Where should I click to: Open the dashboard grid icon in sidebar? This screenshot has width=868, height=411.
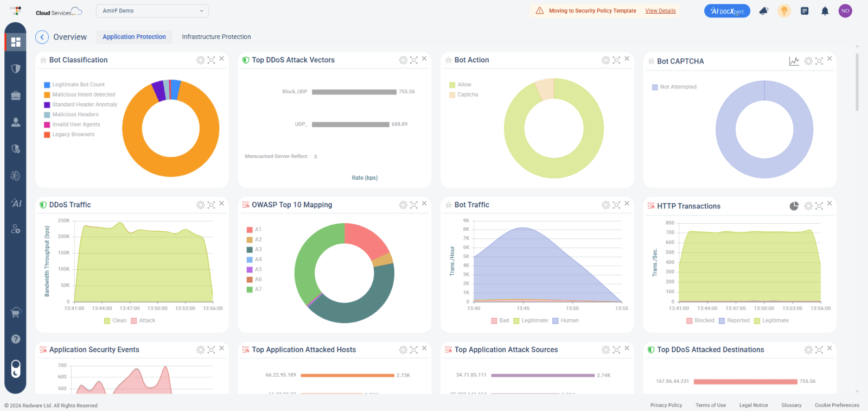coord(16,42)
